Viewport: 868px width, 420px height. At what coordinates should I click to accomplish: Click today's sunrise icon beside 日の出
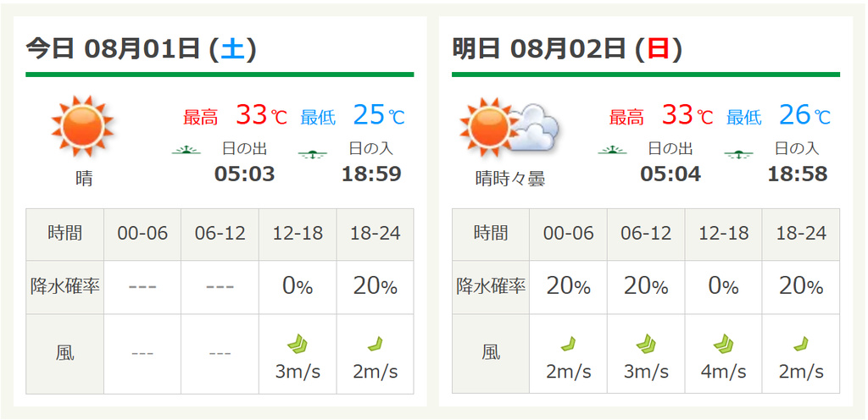[186, 151]
